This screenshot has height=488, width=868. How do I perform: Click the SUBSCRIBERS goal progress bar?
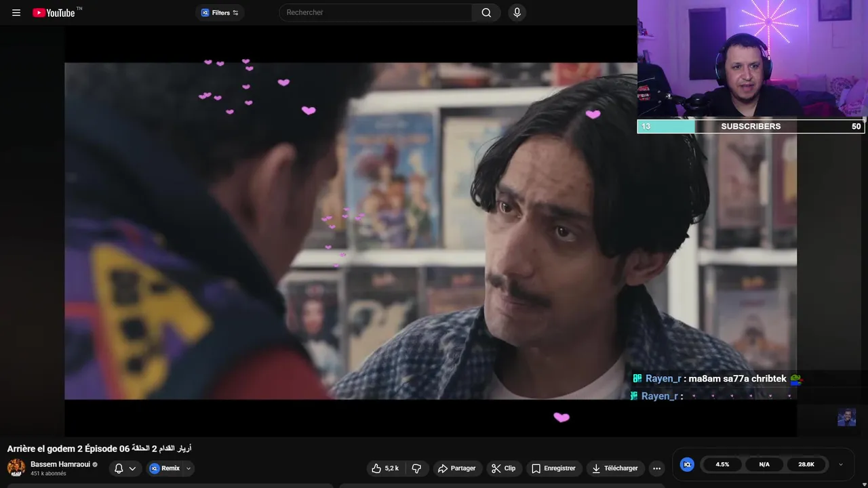coord(751,126)
